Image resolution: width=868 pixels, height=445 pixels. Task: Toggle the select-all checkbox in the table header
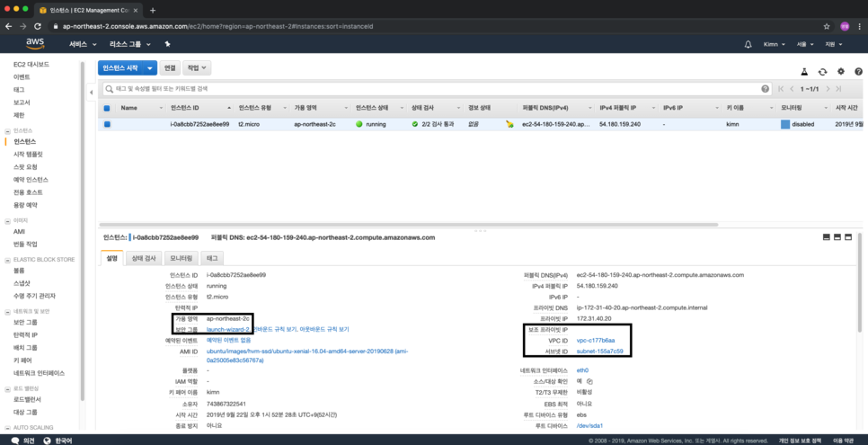coord(107,108)
